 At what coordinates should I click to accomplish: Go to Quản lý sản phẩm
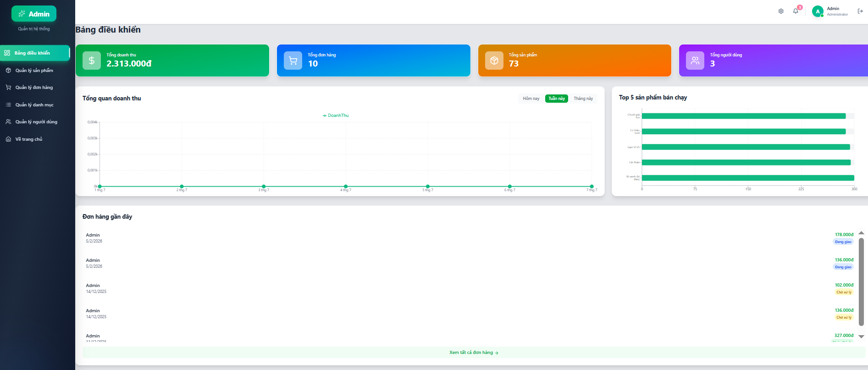coord(35,70)
